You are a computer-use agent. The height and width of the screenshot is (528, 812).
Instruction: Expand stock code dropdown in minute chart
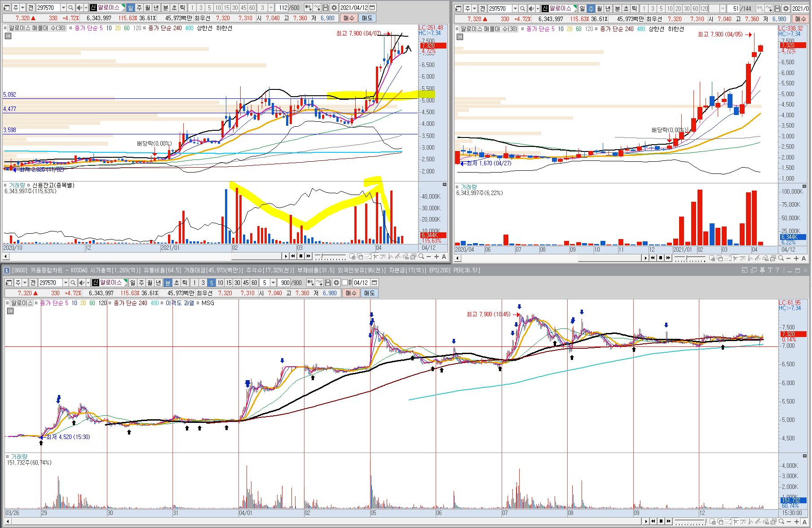pyautogui.click(x=66, y=283)
